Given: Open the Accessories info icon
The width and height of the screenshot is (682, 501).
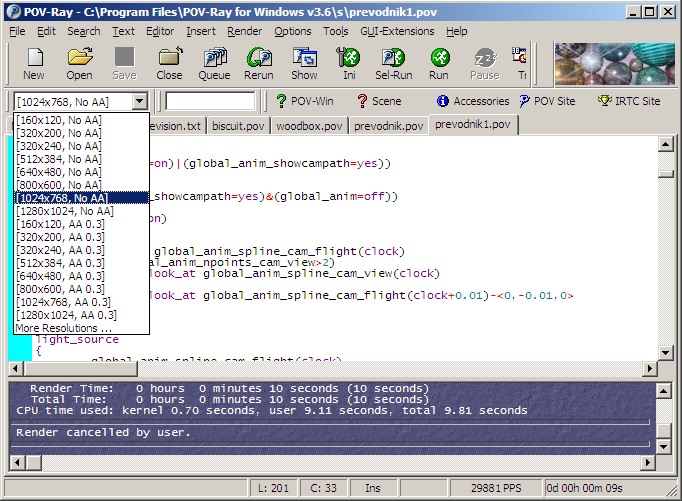Looking at the screenshot, I should click(x=442, y=101).
